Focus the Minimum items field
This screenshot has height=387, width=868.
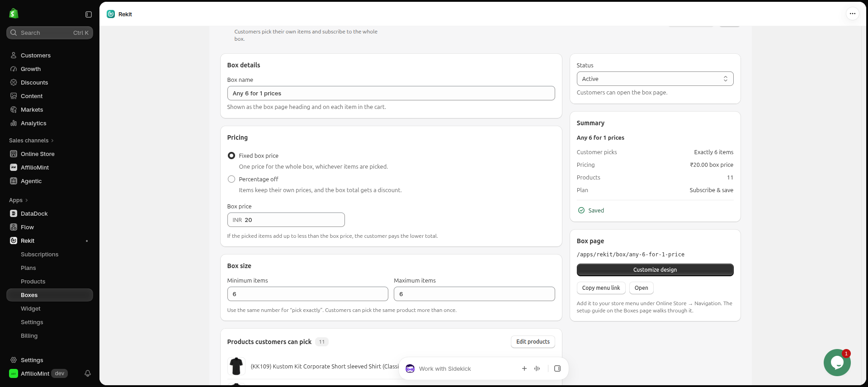click(x=308, y=294)
